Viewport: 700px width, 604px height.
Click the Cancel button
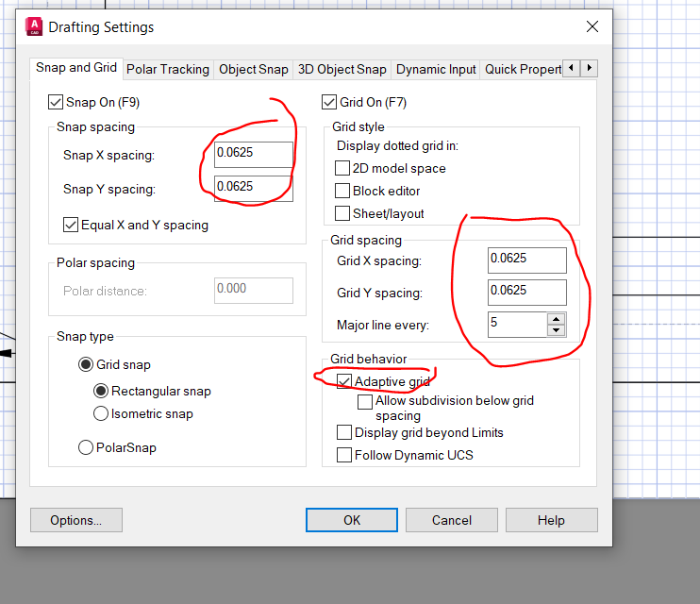(x=452, y=520)
